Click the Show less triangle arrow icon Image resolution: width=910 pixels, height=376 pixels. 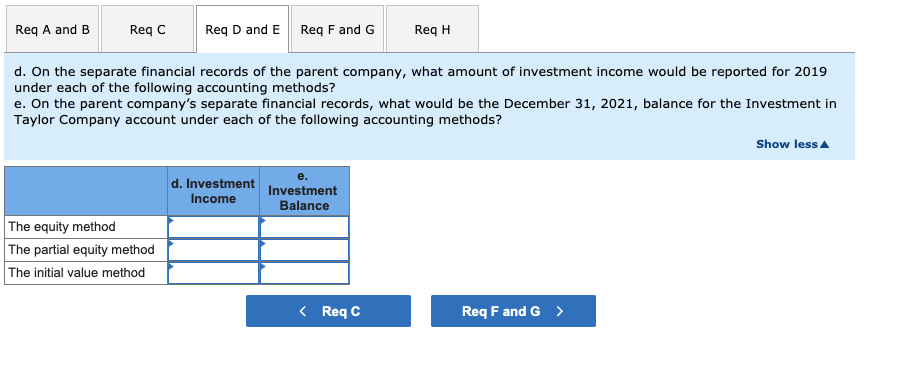825,144
